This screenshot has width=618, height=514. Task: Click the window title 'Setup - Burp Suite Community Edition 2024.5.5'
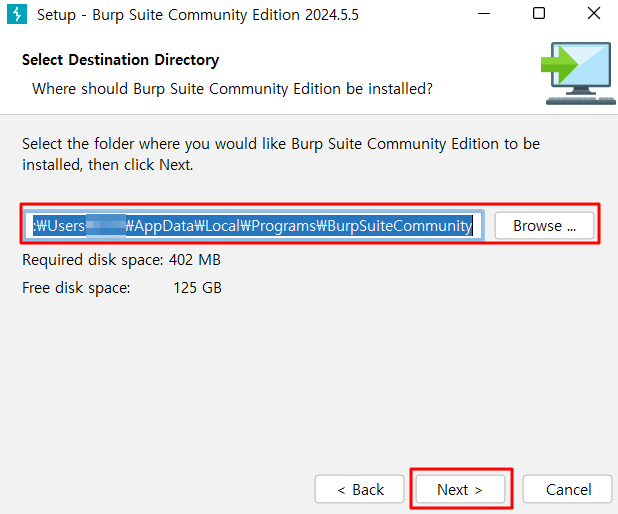198,15
